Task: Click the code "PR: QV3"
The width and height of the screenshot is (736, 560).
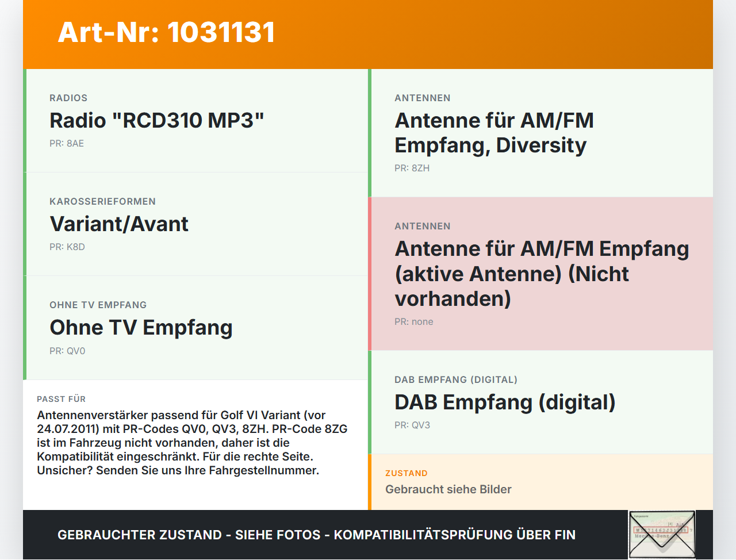Action: pos(412,425)
